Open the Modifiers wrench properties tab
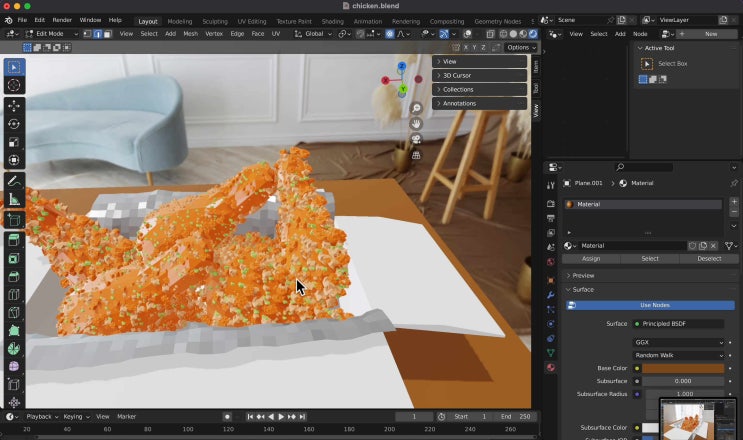Screen dimensions: 743x440 point(550,296)
